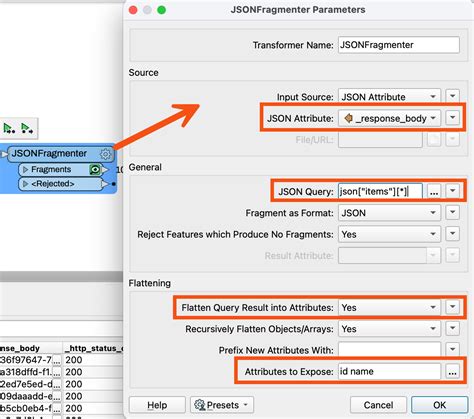Click the second green run icon

27,128
